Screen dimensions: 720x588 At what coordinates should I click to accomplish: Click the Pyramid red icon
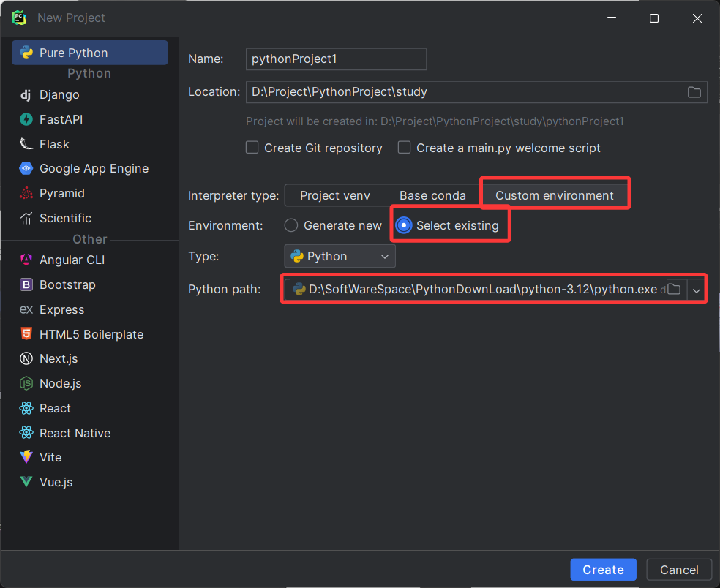(x=26, y=193)
